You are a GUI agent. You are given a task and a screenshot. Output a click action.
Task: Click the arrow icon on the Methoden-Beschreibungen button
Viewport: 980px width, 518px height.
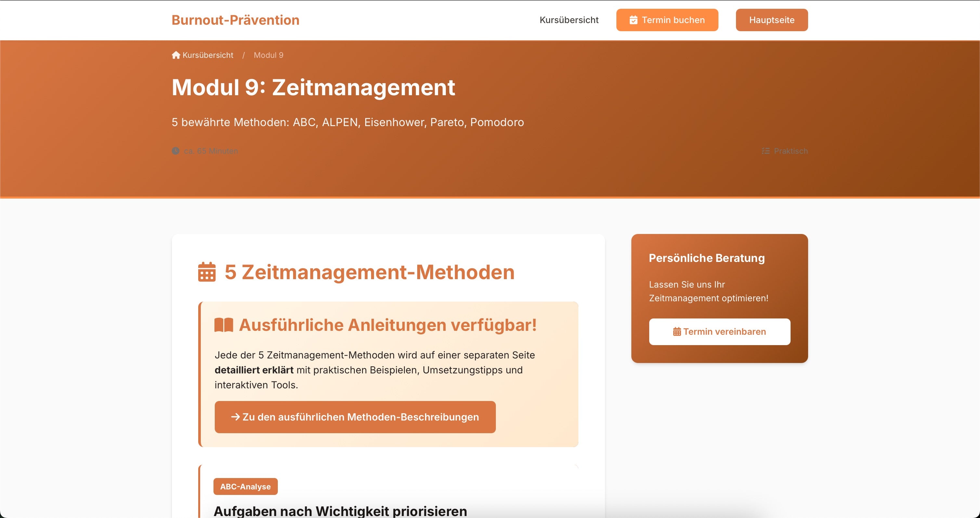coord(236,417)
